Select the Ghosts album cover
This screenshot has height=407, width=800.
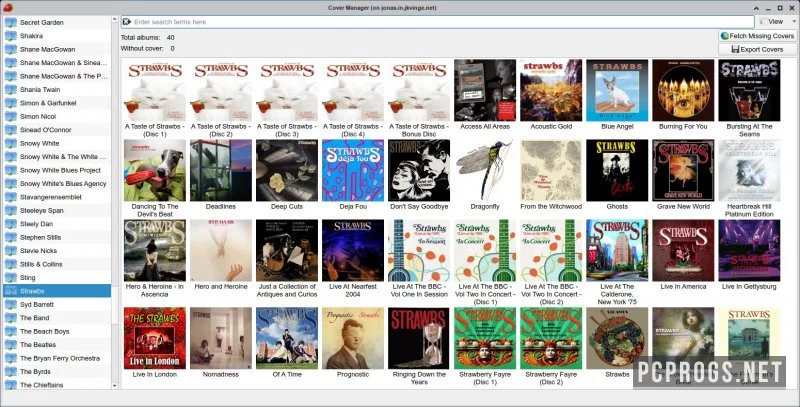(617, 170)
